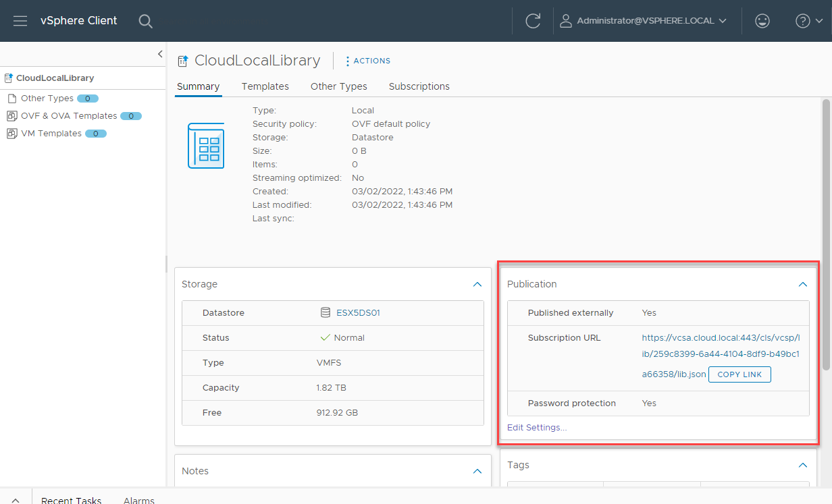Click the '1.82 TB' capacity value
The height and width of the screenshot is (504, 832).
click(332, 388)
